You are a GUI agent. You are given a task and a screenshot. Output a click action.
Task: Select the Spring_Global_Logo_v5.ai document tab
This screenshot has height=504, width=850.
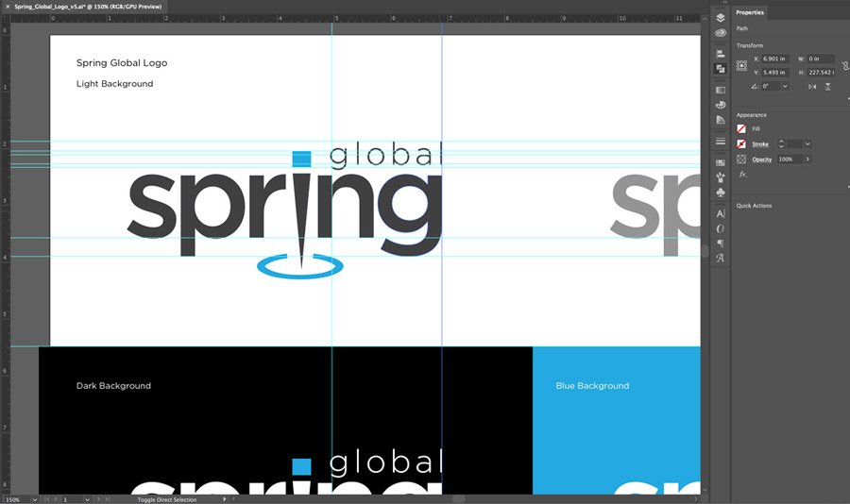coord(88,7)
